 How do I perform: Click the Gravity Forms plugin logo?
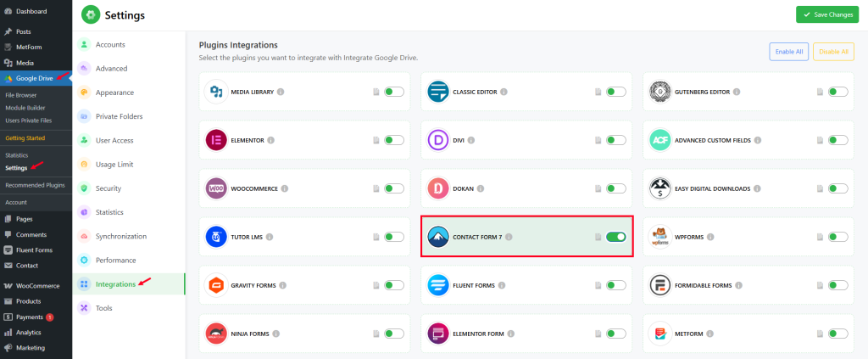(x=216, y=285)
